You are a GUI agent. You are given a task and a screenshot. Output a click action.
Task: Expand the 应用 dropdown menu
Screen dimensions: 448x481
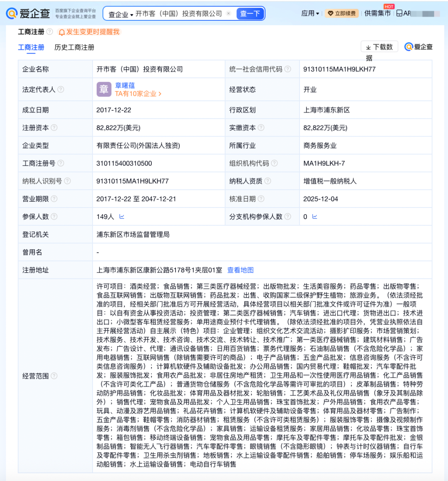point(310,13)
